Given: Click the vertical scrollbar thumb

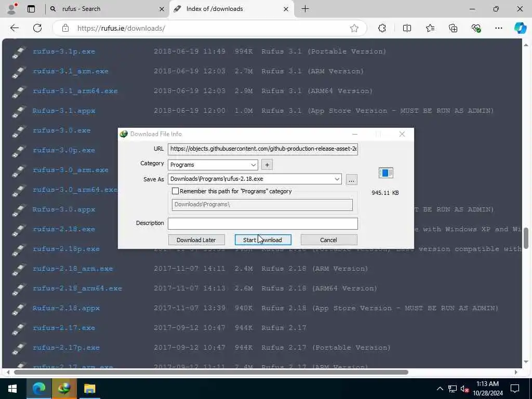Looking at the screenshot, I should tap(526, 238).
